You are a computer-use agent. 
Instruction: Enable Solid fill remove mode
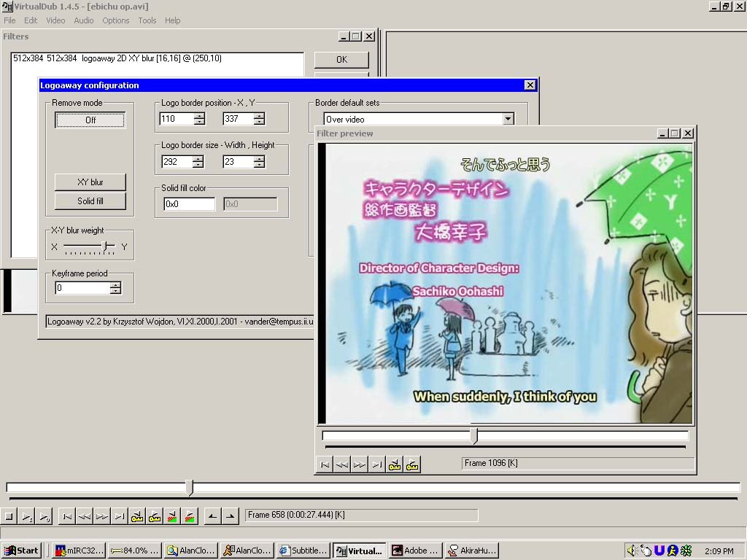click(89, 201)
